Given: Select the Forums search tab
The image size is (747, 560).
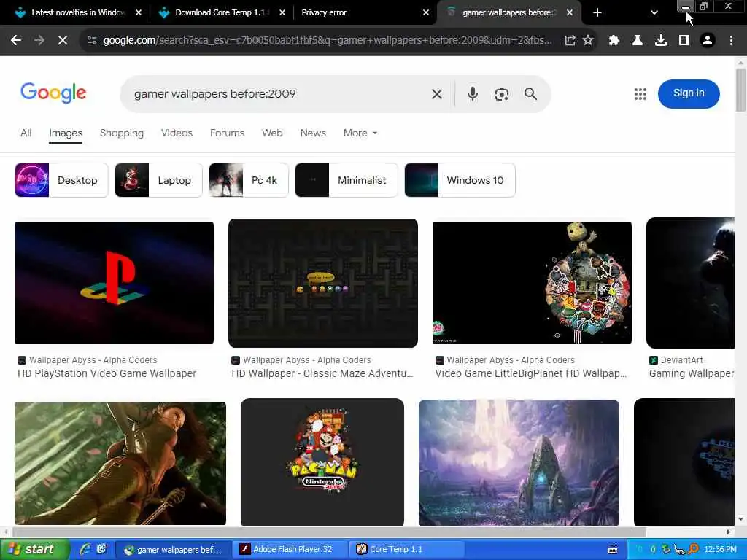Looking at the screenshot, I should tap(227, 133).
